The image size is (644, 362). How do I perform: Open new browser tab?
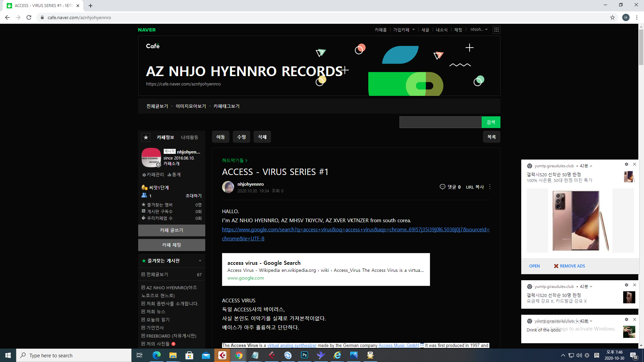pyautogui.click(x=91, y=6)
